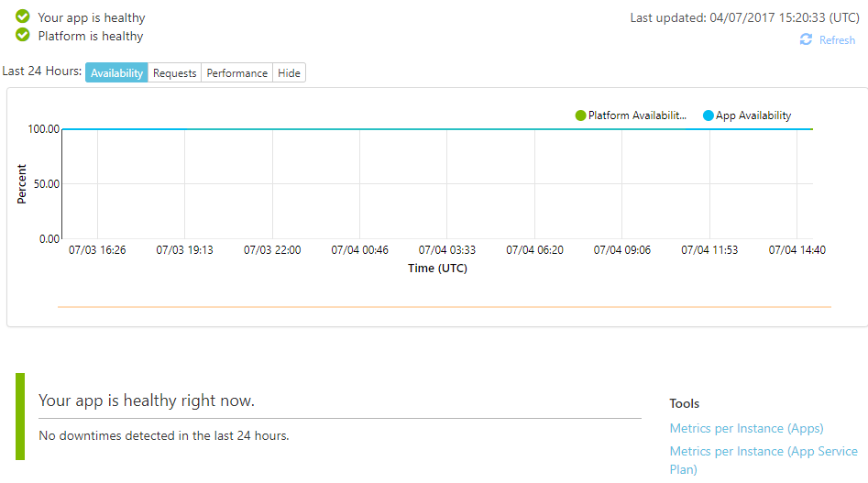Select the Availability tab

coord(116,73)
